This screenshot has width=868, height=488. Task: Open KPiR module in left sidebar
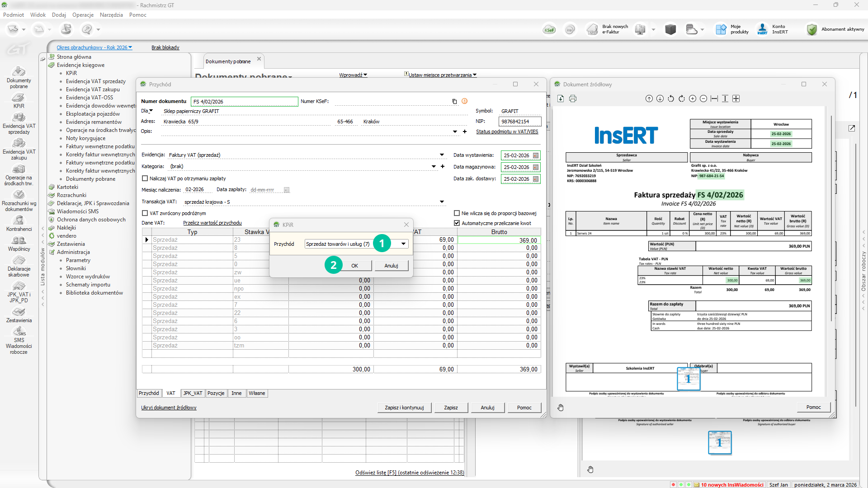point(19,101)
